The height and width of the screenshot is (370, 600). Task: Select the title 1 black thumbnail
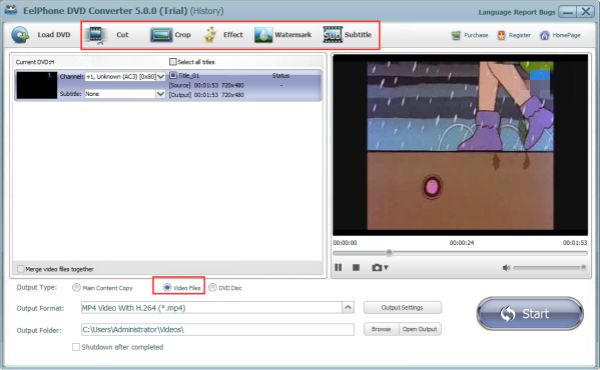(37, 85)
